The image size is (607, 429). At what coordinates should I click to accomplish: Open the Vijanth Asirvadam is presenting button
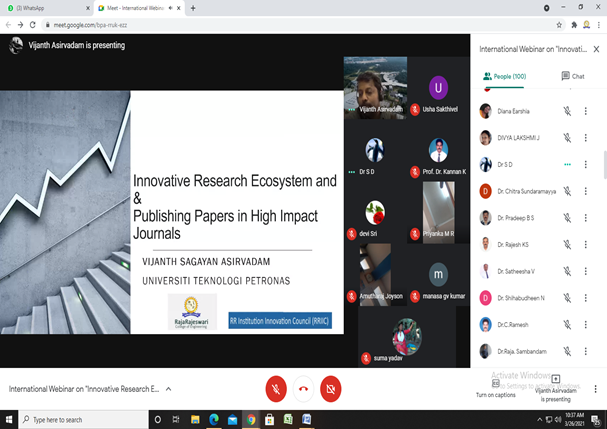click(x=556, y=389)
